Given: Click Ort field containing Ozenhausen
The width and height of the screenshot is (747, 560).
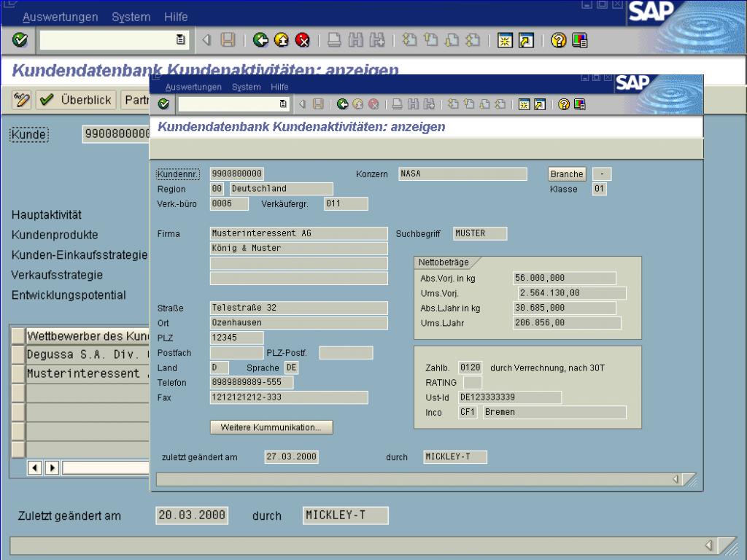Looking at the screenshot, I should pyautogui.click(x=298, y=323).
